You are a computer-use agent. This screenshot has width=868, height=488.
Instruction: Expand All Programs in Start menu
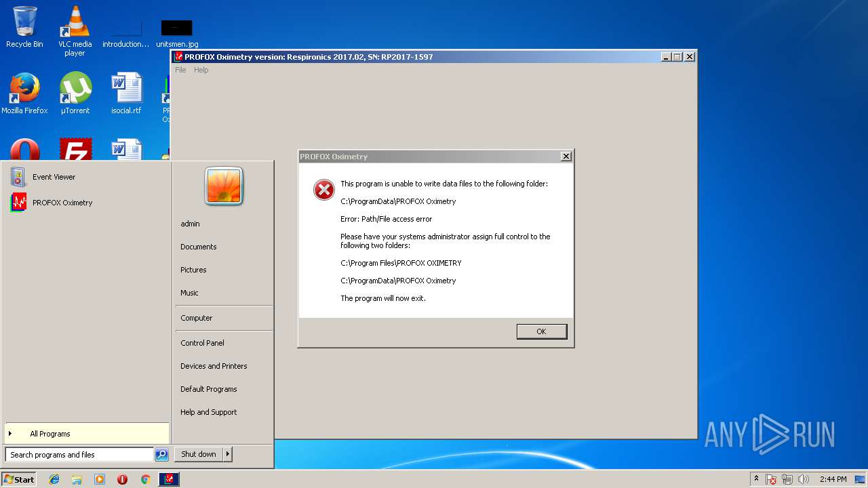click(87, 434)
